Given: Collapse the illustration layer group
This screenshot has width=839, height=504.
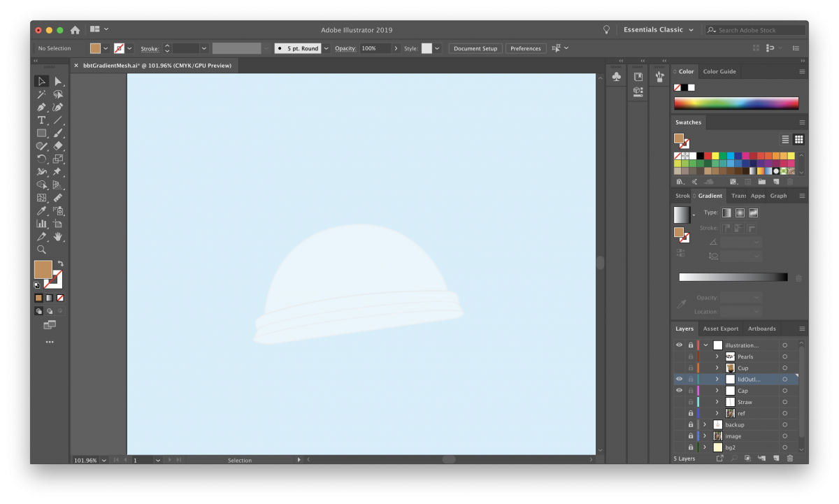Looking at the screenshot, I should click(x=705, y=345).
